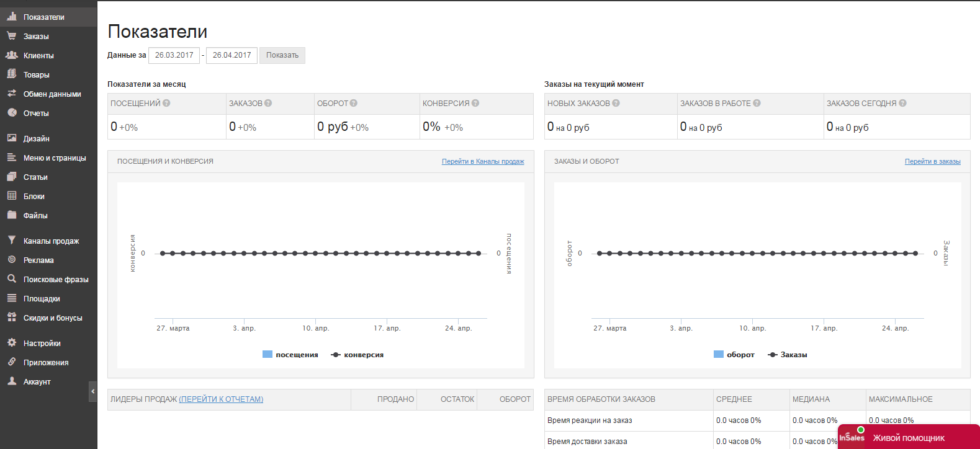The width and height of the screenshot is (980, 449).
Task: Click the Скидки и бонусы gift icon
Action: tap(11, 318)
